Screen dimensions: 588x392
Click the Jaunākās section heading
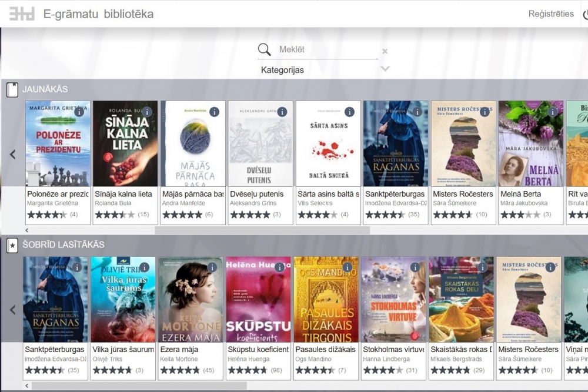pyautogui.click(x=45, y=89)
